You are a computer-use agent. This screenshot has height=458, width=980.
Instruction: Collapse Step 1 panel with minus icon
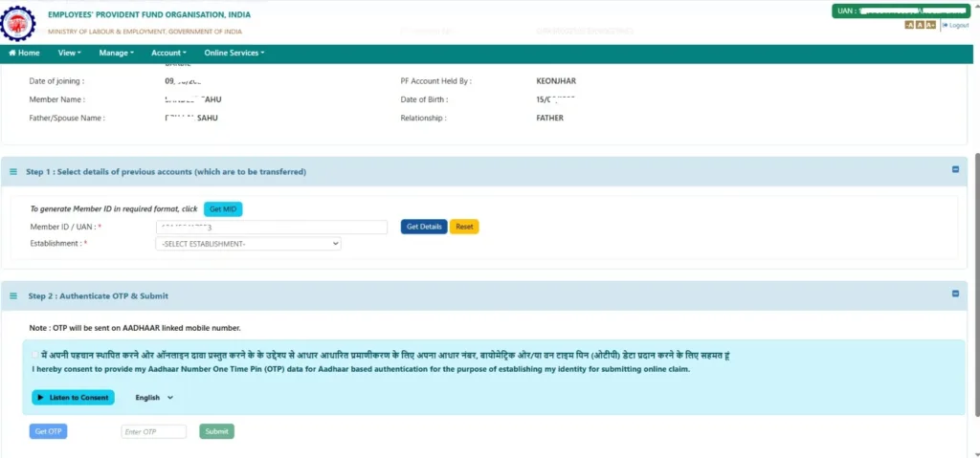(x=955, y=169)
